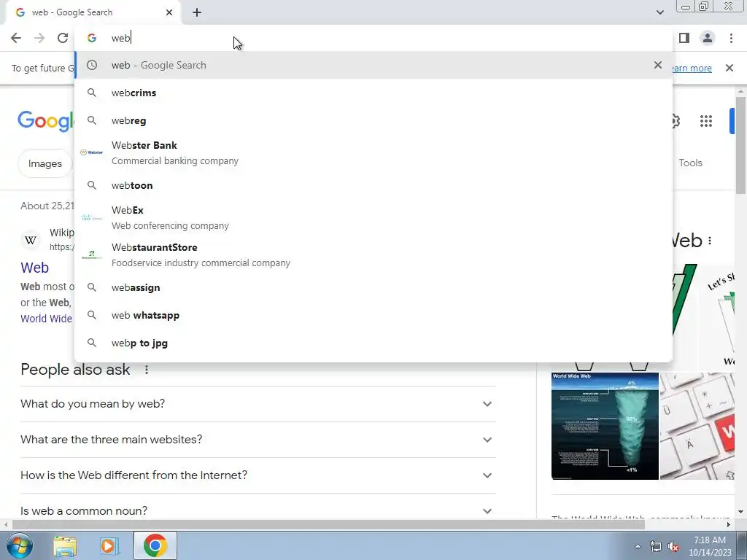Open the 'Web' Wikipedia result title
This screenshot has width=747, height=560.
[x=35, y=268]
